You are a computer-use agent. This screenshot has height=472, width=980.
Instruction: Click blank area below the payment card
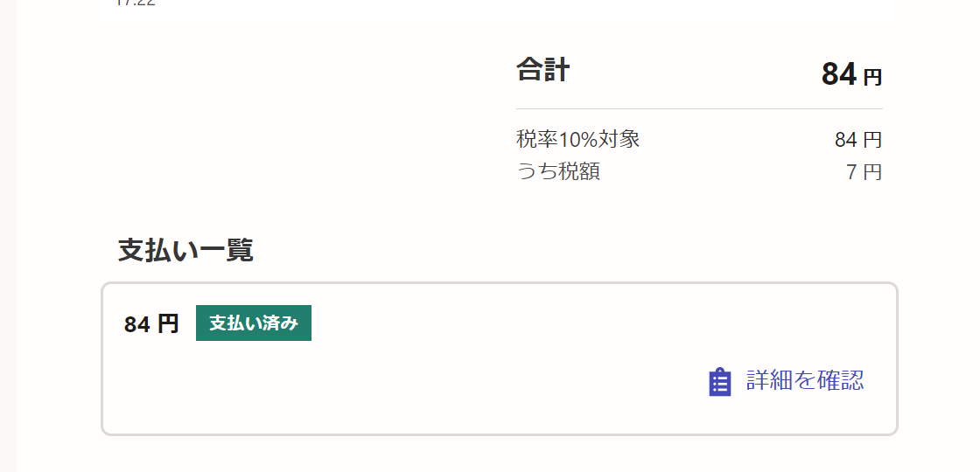(x=499, y=455)
